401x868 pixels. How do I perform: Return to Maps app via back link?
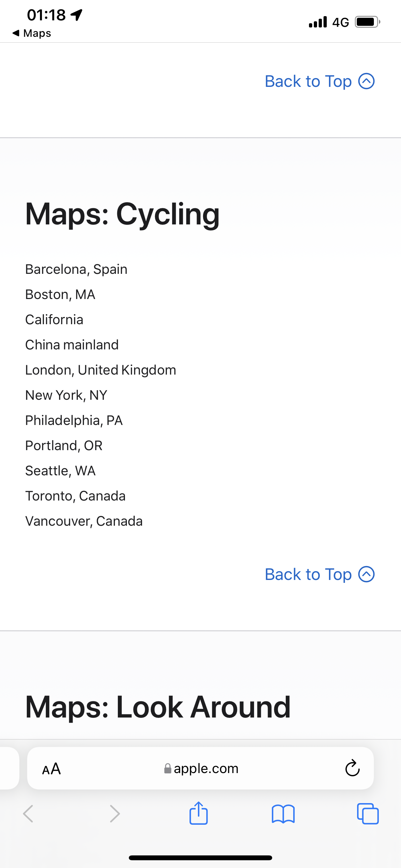32,33
